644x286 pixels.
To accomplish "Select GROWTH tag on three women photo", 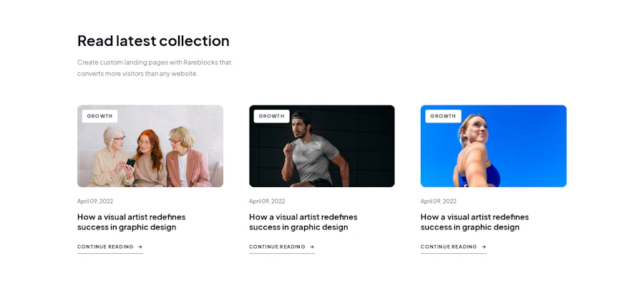I will [99, 116].
